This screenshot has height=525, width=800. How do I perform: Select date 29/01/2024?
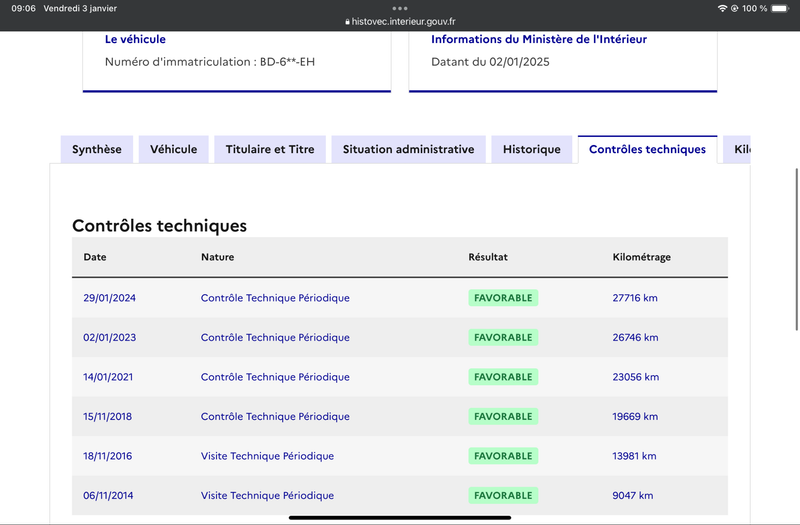coord(109,298)
